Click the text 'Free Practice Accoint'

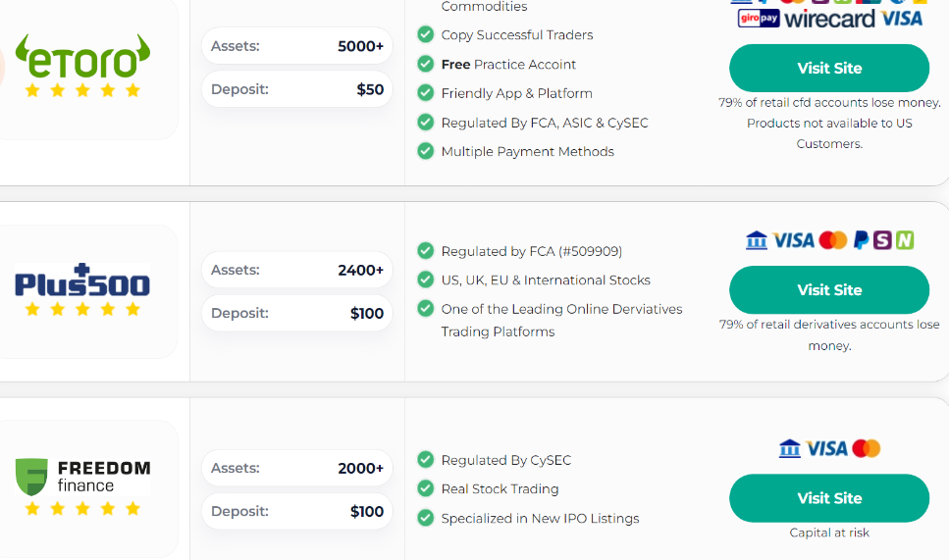[x=508, y=64]
